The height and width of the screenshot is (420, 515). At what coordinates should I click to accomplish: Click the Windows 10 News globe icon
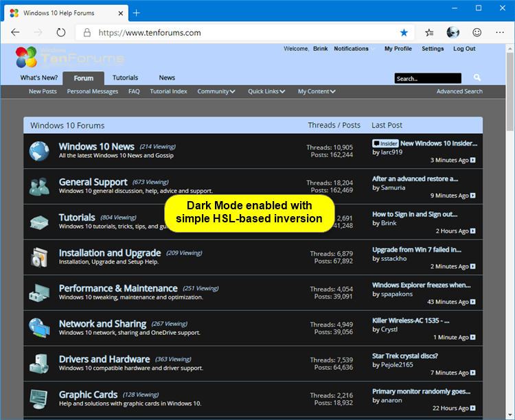point(39,151)
